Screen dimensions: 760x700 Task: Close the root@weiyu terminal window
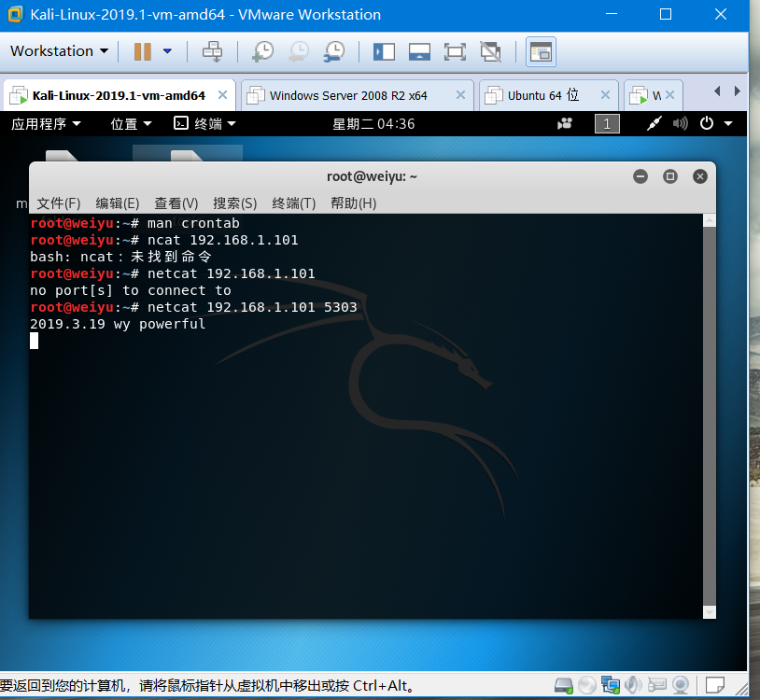pos(700,176)
